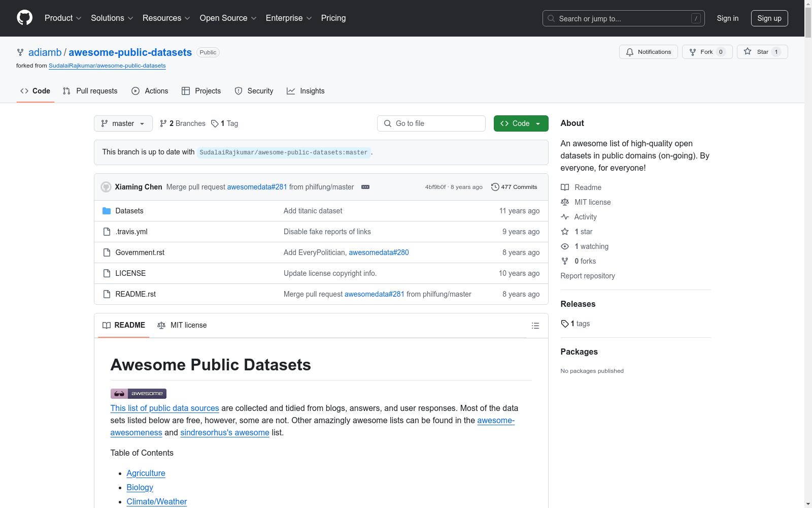Click 'Update license copyright info.' commit message

[330, 273]
